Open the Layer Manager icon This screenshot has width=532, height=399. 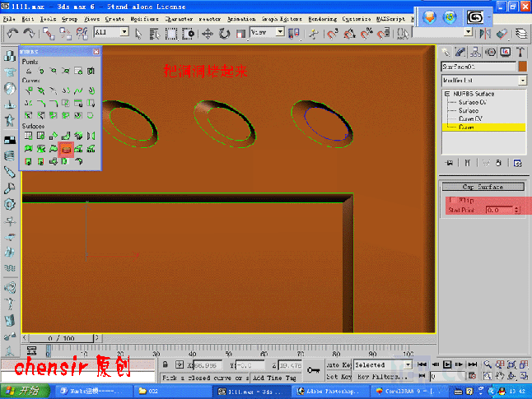coord(520,34)
